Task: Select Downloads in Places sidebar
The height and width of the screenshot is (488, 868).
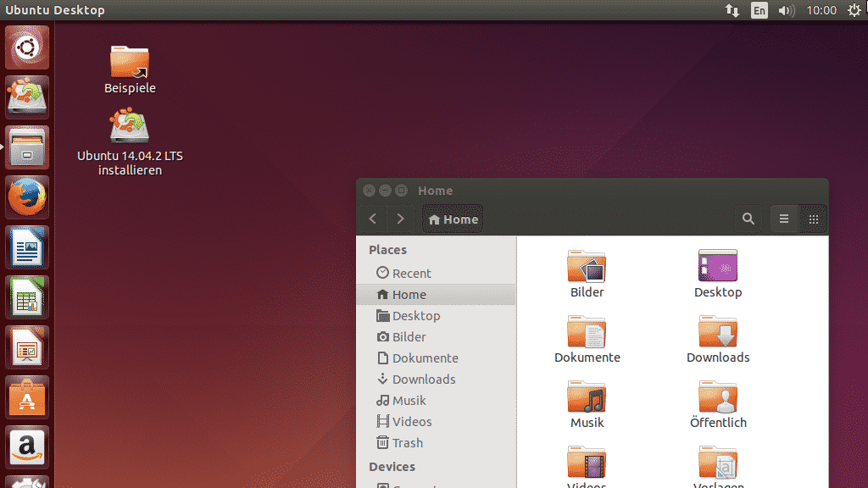Action: [x=437, y=380]
